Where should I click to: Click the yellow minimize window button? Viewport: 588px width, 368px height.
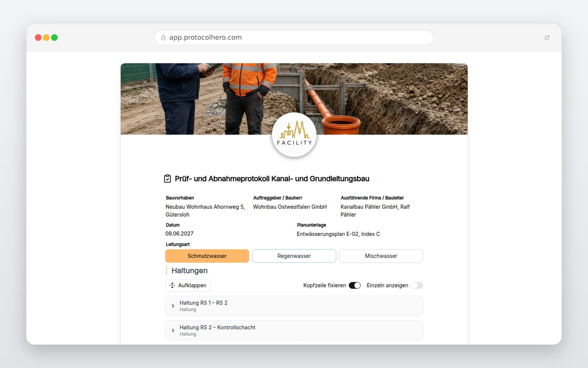46,38
